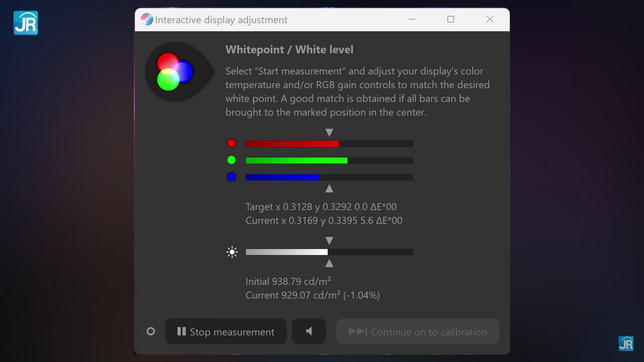The image size is (644, 362).
Task: Click the marker triangle below the luminance bar
Action: (329, 263)
